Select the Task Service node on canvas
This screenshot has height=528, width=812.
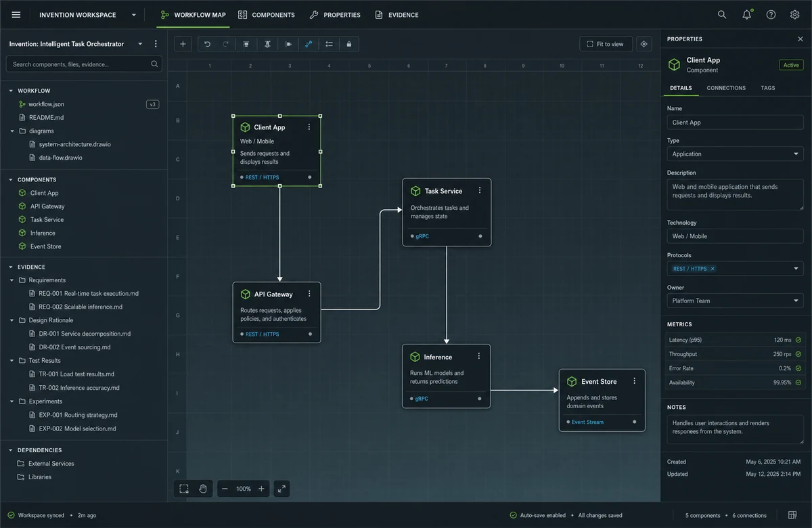(x=447, y=212)
